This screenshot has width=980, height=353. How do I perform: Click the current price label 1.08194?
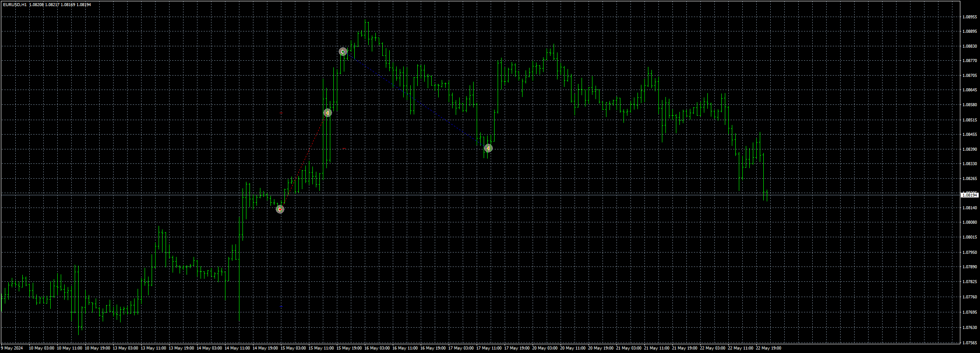969,195
